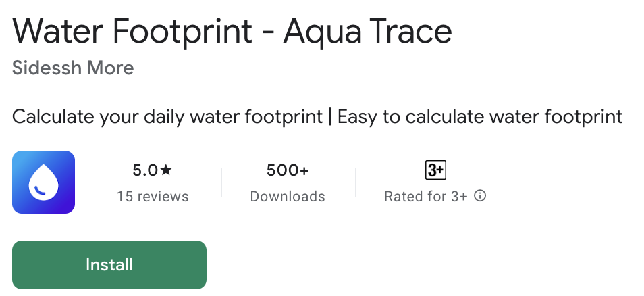Click the Downloads label text
The width and height of the screenshot is (644, 296).
tap(288, 197)
